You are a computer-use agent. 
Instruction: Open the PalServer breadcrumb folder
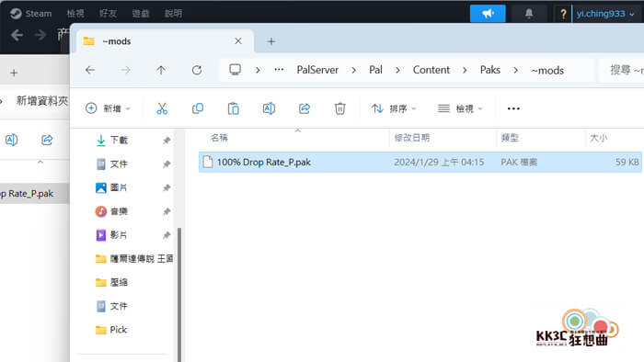point(317,70)
